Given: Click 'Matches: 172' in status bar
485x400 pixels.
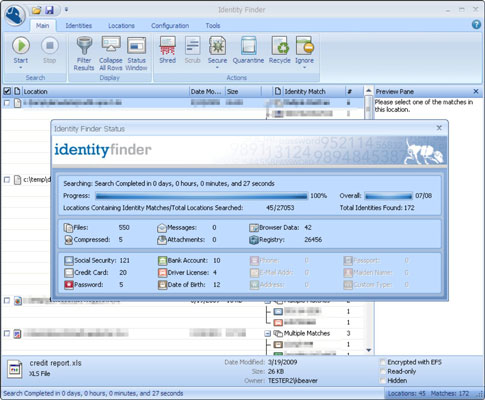Looking at the screenshot, I should coord(450,394).
